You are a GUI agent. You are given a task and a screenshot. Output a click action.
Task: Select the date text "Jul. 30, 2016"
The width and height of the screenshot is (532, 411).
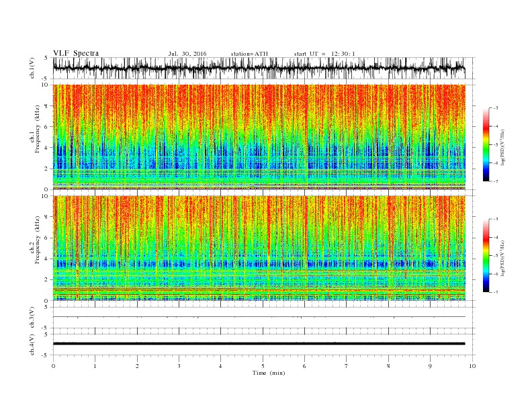coord(187,54)
